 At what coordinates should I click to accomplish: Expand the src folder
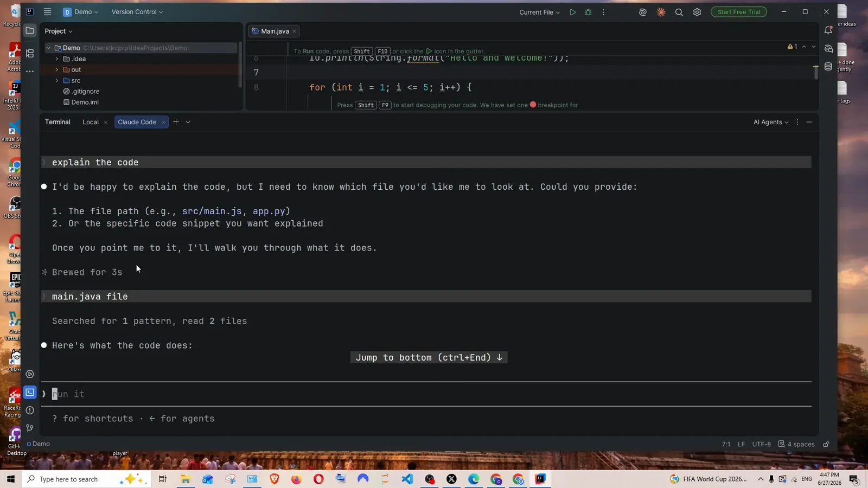pyautogui.click(x=57, y=80)
